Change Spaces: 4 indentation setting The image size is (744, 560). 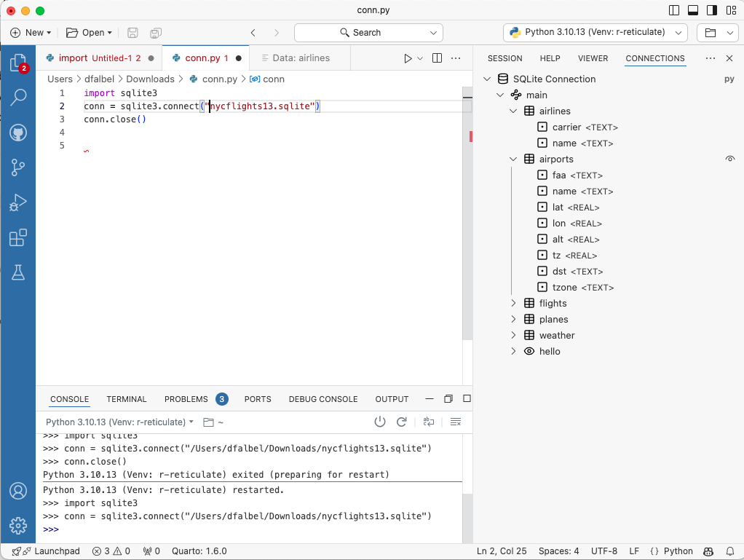tap(558, 551)
